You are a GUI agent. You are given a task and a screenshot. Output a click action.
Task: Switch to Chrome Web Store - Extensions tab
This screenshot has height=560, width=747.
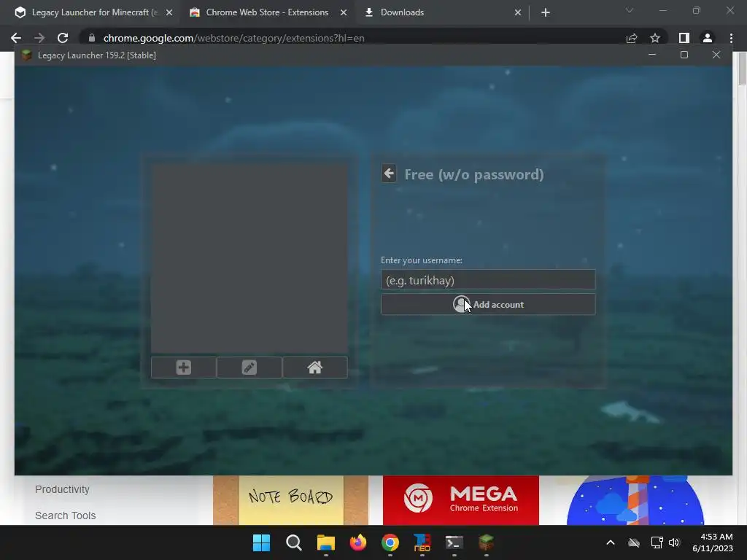tap(267, 12)
